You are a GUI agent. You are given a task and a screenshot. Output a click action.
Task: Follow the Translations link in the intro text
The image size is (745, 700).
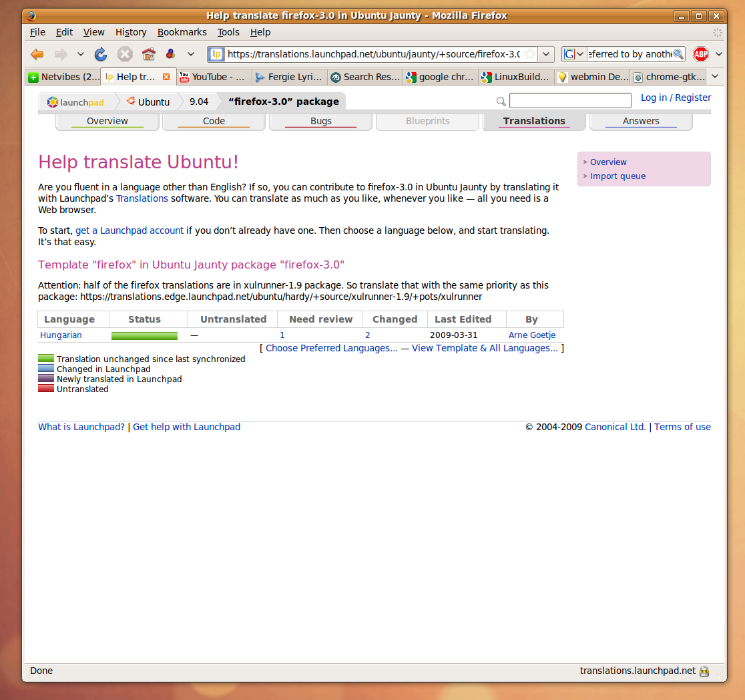142,199
